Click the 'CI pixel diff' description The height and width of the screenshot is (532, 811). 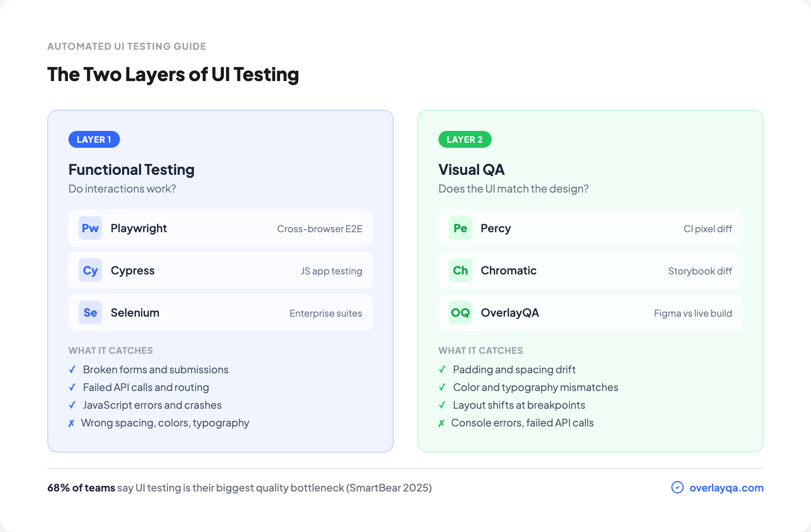(708, 229)
